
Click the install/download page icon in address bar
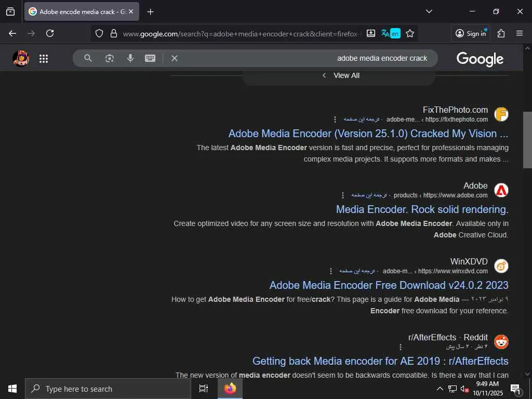[x=371, y=33]
